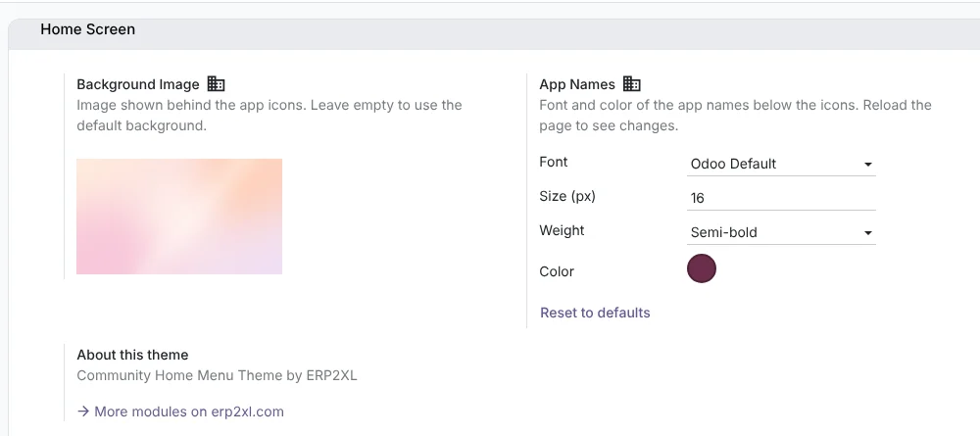Click the App Names heading
This screenshot has height=436, width=980.
pos(577,84)
